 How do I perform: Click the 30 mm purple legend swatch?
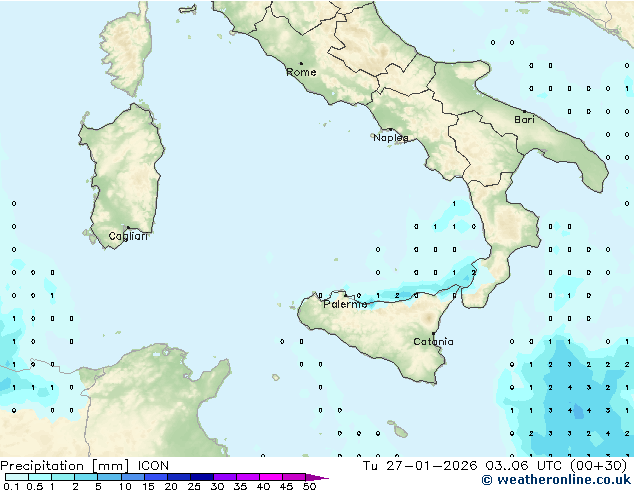tap(225, 477)
